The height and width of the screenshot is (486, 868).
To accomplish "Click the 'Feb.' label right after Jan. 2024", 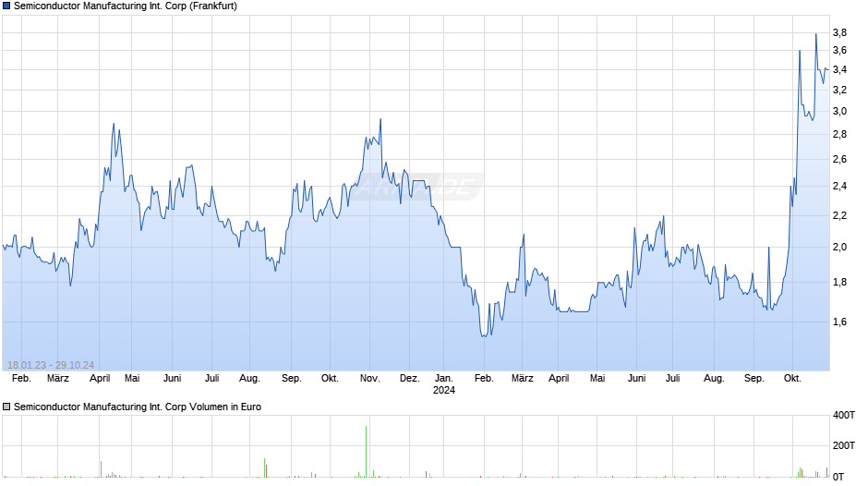I will [x=484, y=379].
